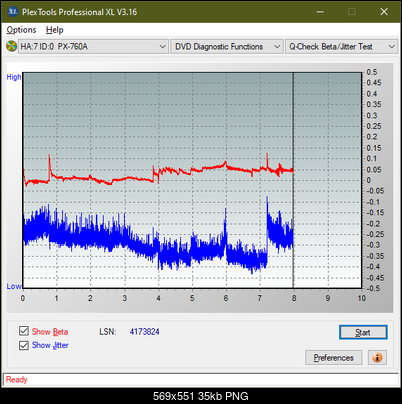
Task: Click the disc icon beside the drive selector
Action: [12, 46]
